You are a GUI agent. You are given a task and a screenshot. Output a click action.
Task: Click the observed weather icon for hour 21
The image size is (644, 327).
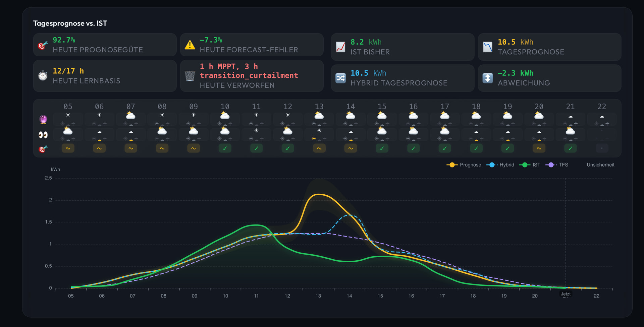(x=571, y=131)
